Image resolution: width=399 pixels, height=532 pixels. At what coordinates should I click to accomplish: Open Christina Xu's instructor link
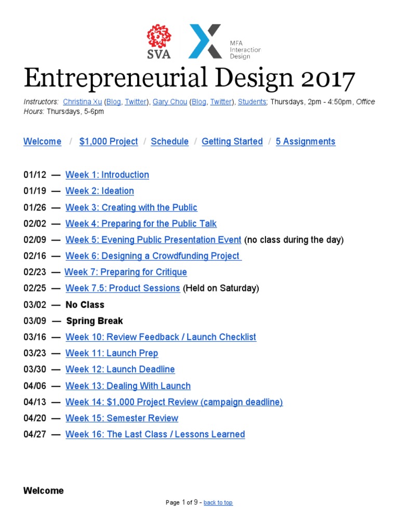83,102
